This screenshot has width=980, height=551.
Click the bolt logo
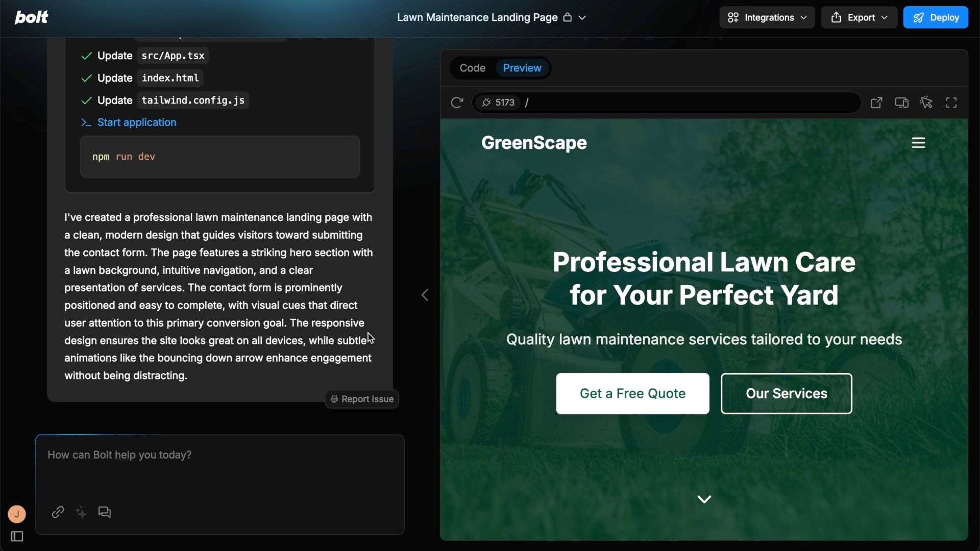pyautogui.click(x=31, y=17)
